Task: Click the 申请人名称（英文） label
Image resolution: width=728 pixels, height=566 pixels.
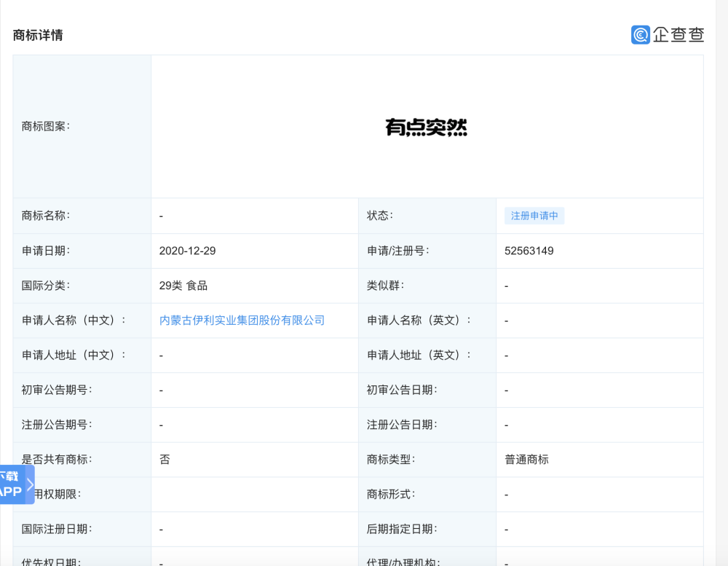Action: pyautogui.click(x=419, y=321)
